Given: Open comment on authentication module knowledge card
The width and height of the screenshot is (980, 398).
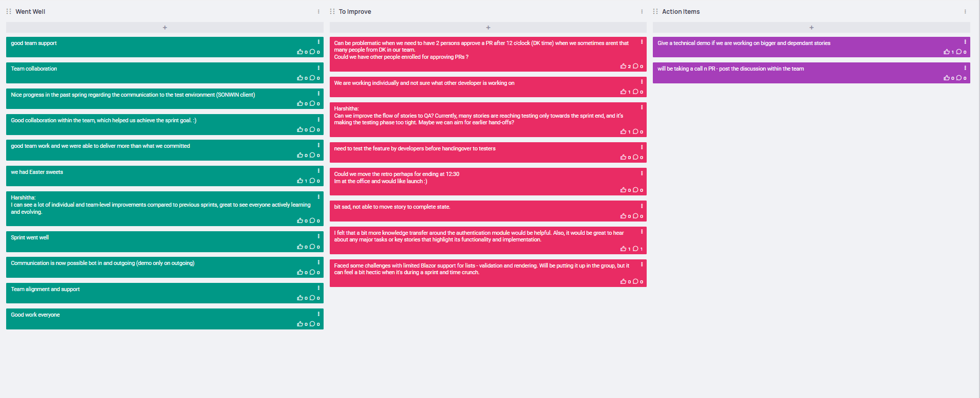Looking at the screenshot, I should pos(635,249).
